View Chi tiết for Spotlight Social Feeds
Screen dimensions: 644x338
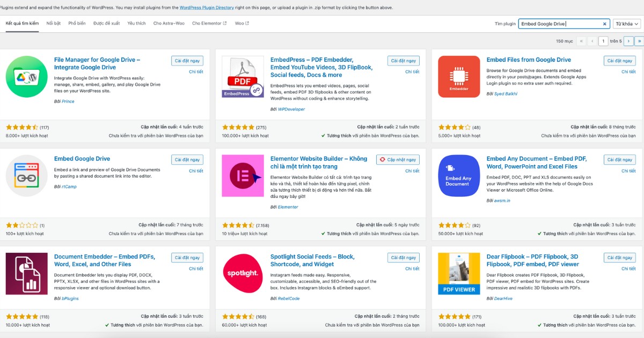[412, 269]
